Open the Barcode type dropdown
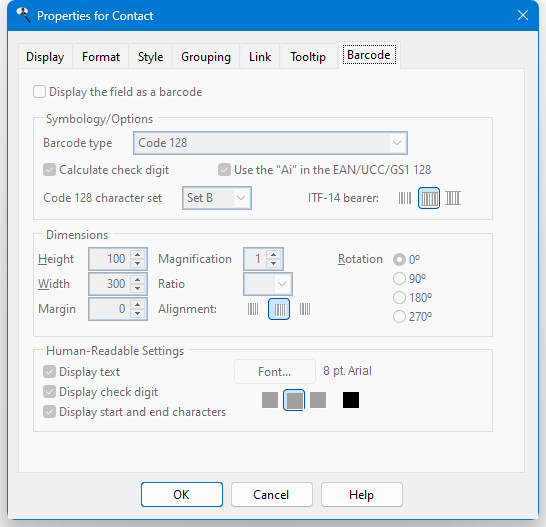546x527 pixels. 270,143
